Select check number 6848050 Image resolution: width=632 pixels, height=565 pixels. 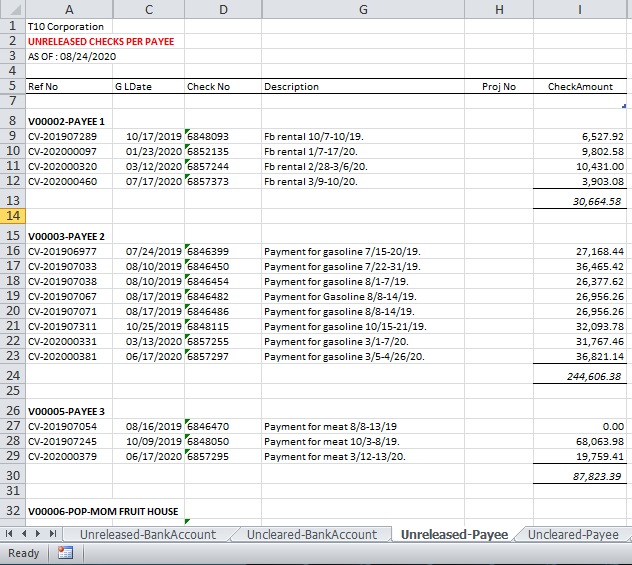(x=223, y=441)
